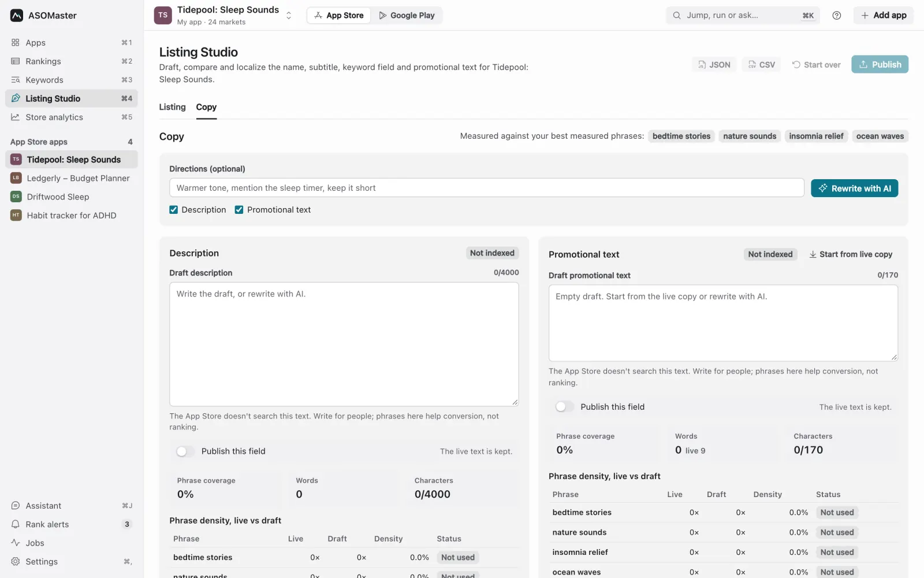Screen dimensions: 924x578
Task: Select the Google Play platform tab
Action: (x=407, y=16)
